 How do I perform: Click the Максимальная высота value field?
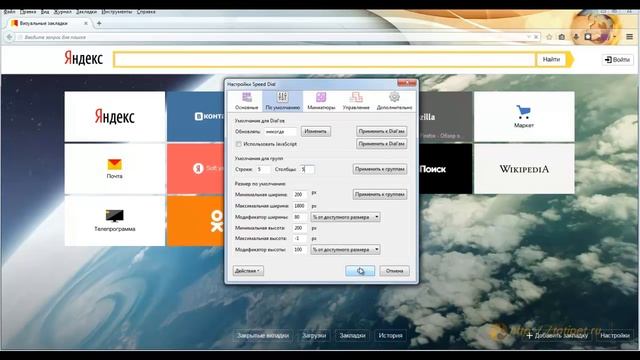300,238
